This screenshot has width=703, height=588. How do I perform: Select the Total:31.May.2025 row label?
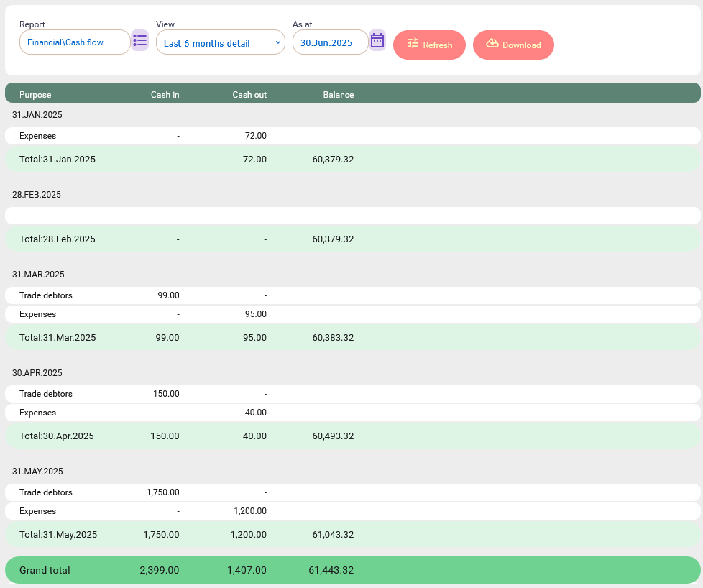tap(58, 535)
